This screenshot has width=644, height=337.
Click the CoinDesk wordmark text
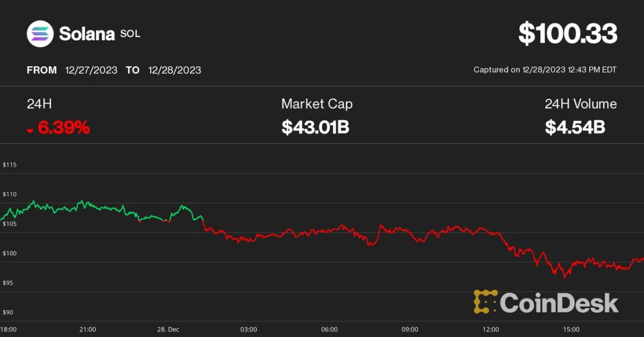(x=559, y=303)
